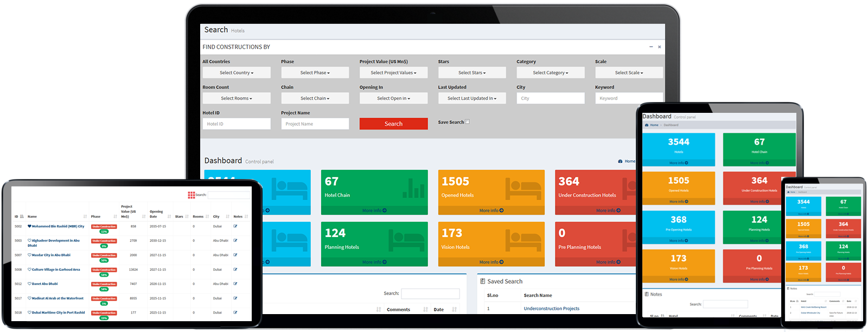
Task: Open Underconstruction Projects saved search
Action: (x=551, y=309)
